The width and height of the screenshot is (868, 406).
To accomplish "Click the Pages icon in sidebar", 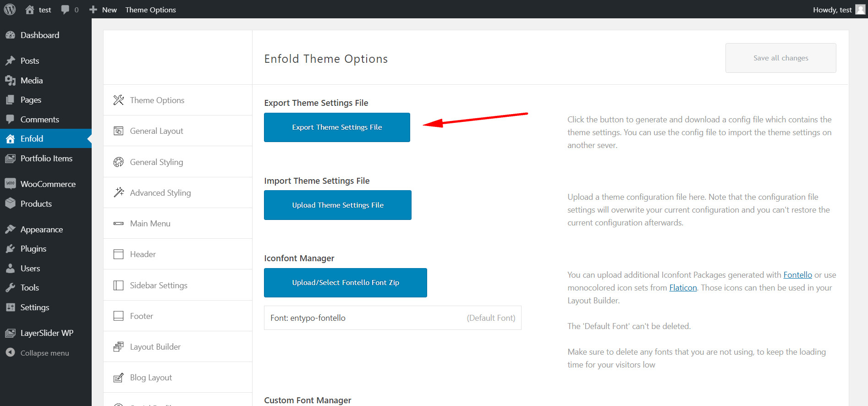I will click(x=10, y=100).
